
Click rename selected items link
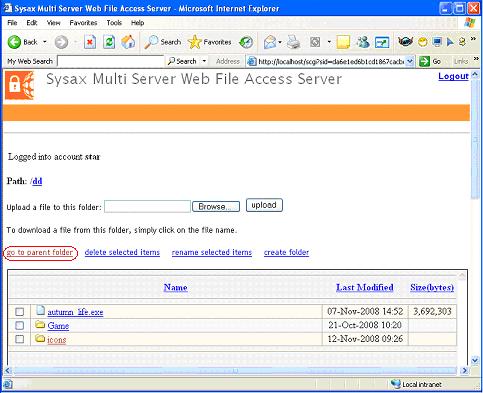212,252
